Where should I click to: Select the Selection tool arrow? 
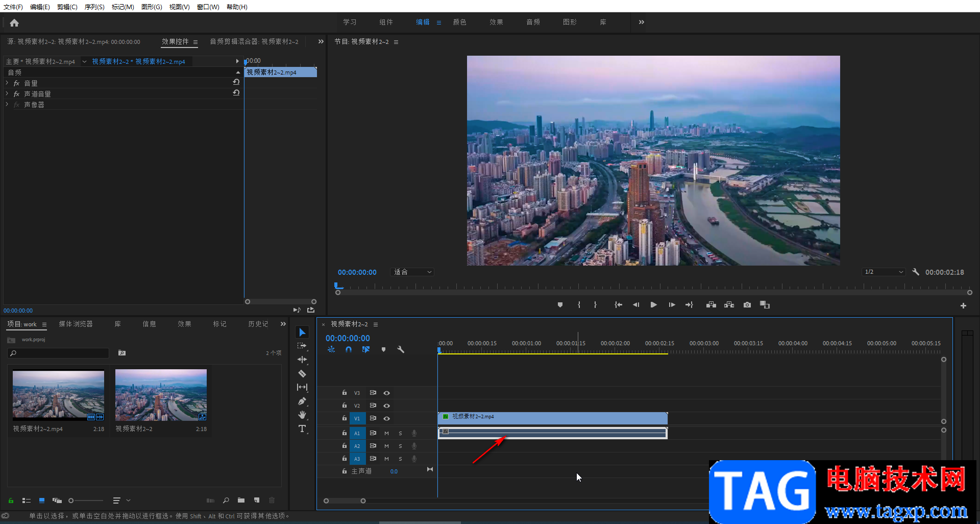tap(302, 332)
